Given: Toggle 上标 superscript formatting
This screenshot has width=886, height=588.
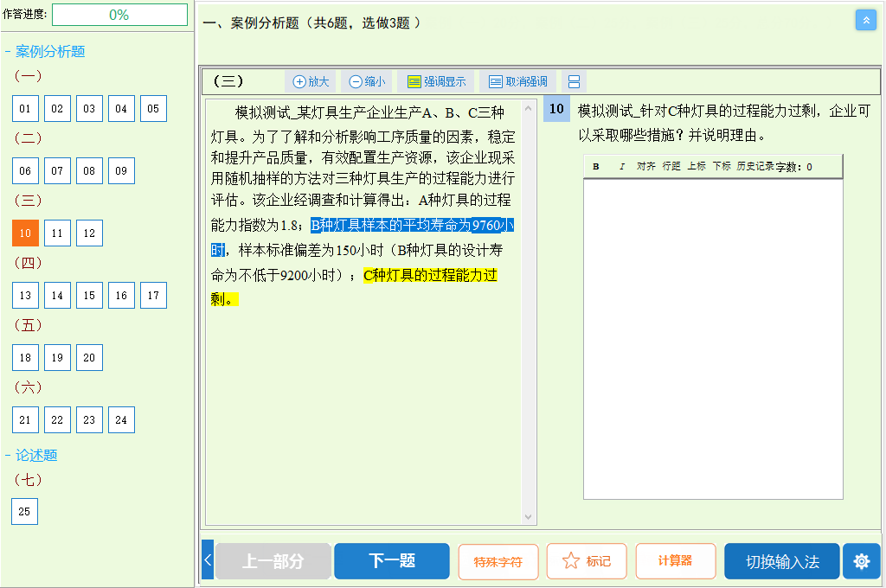Looking at the screenshot, I should (697, 166).
